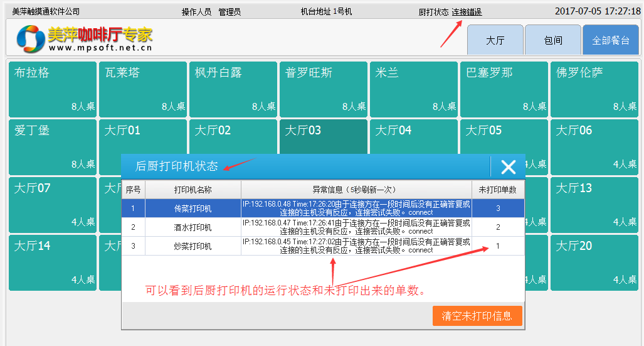Select table 大厅13
644x346 pixels.
(594, 204)
